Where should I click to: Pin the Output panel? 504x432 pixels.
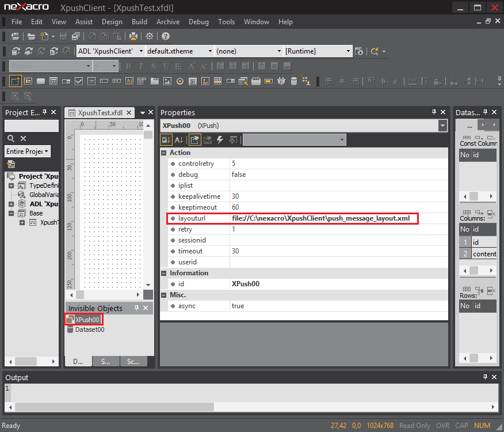[486, 377]
